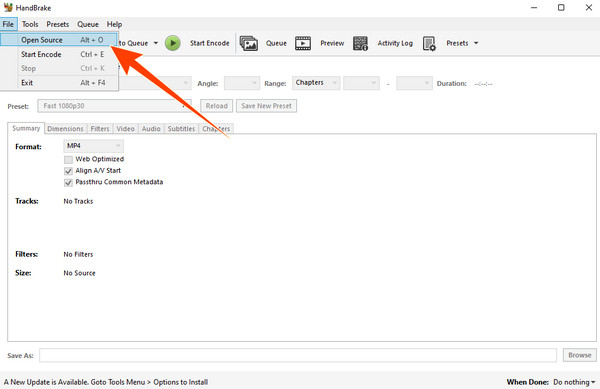Open the range start chapter dropdown
Screen dimensions: 600x389
pyautogui.click(x=361, y=83)
